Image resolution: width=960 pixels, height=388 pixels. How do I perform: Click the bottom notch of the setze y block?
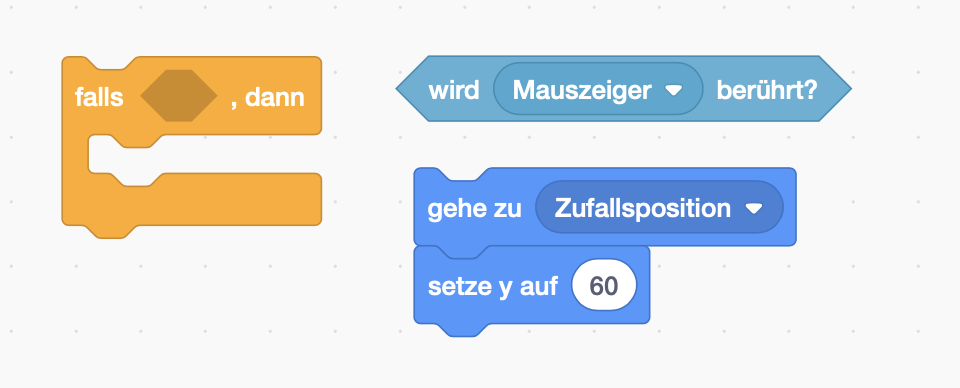(463, 329)
